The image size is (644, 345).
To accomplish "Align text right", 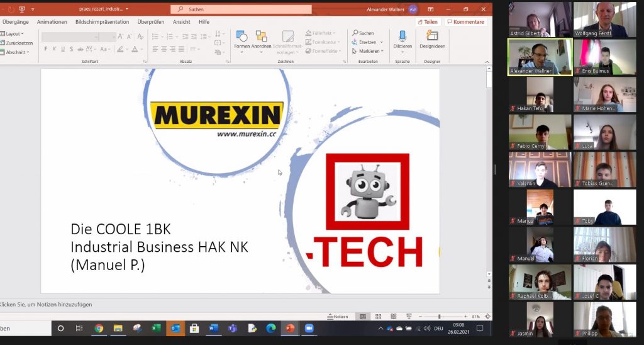I will click(172, 49).
